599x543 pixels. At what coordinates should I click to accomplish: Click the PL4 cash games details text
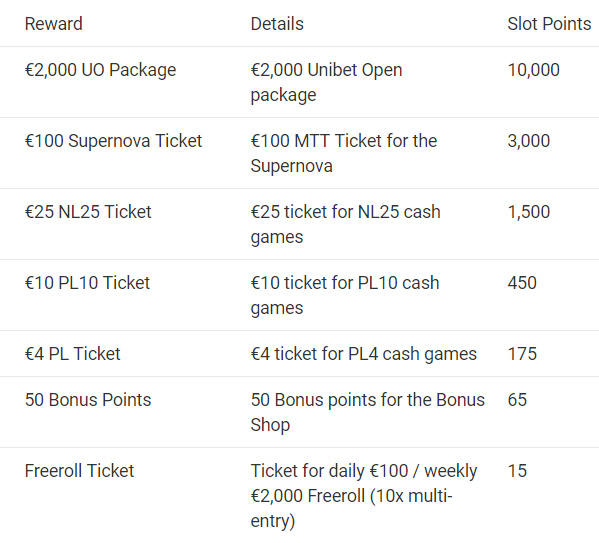pos(364,354)
